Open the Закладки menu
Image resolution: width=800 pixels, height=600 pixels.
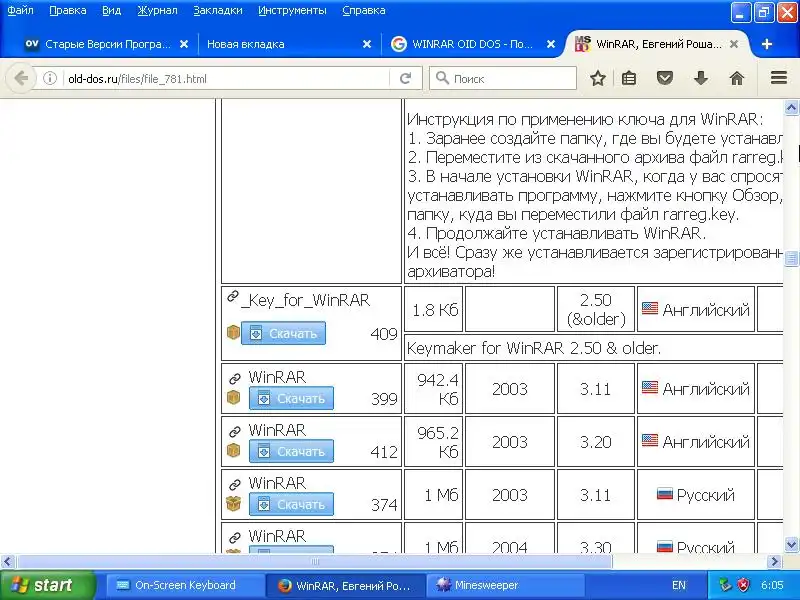(x=218, y=10)
